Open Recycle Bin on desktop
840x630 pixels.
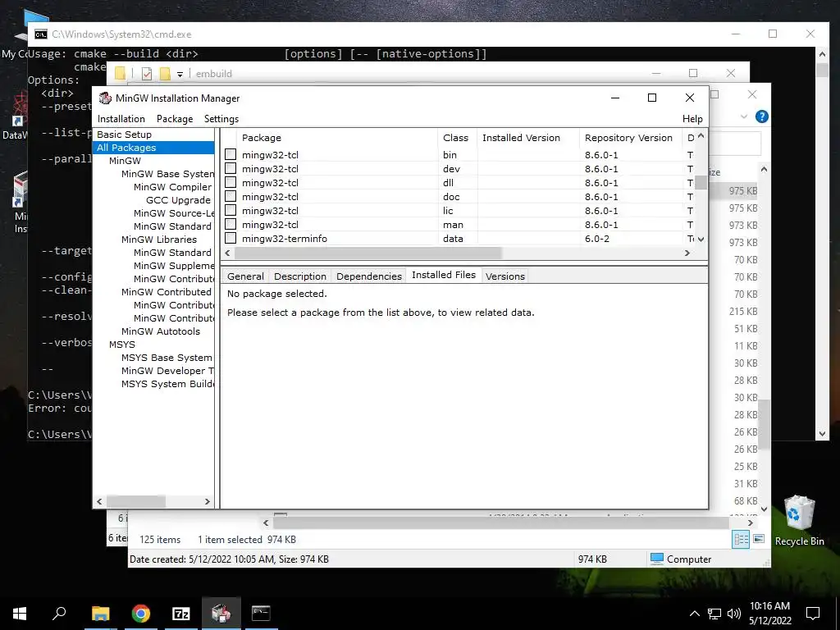[x=799, y=521]
